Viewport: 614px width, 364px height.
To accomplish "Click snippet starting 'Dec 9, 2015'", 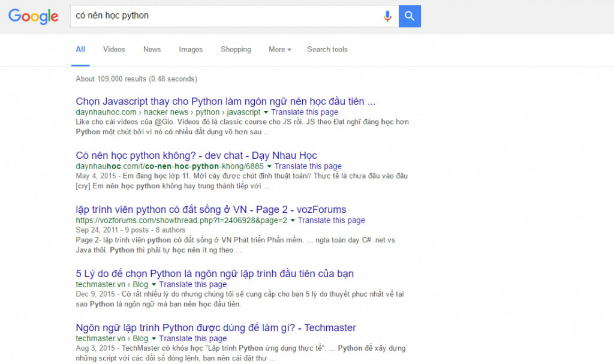I will pyautogui.click(x=240, y=299).
